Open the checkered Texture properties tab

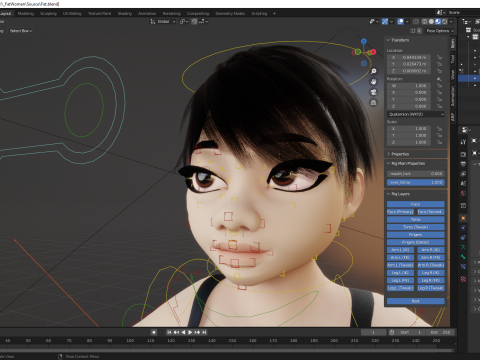tap(463, 279)
